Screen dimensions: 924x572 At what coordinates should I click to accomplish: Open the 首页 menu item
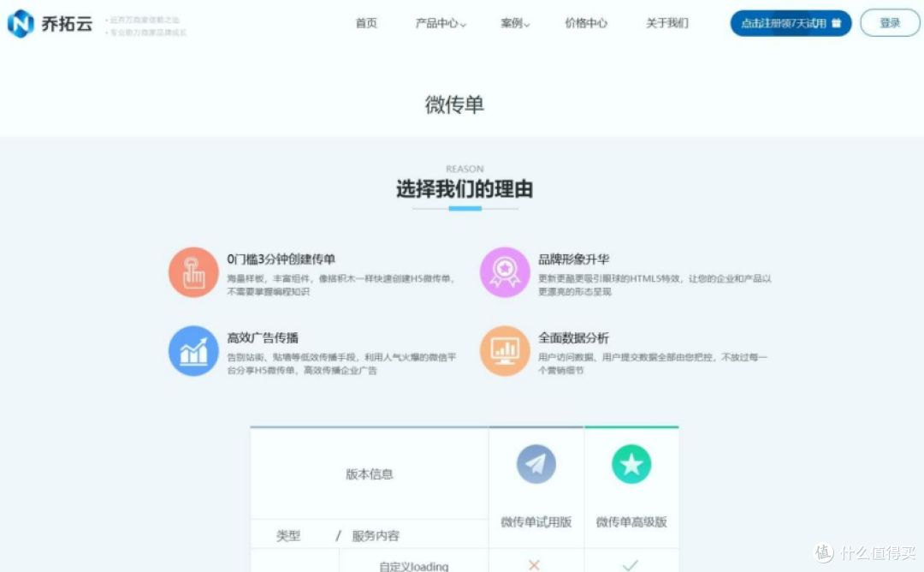pos(366,23)
